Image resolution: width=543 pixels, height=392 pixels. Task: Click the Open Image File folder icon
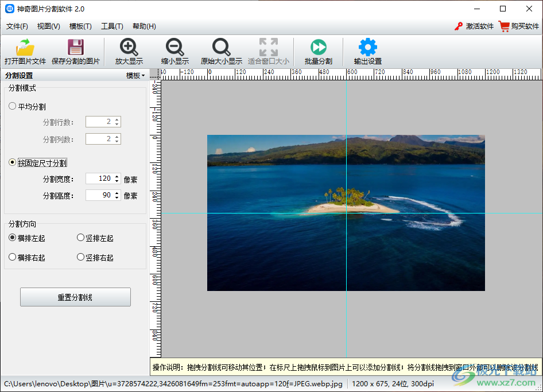(x=25, y=47)
